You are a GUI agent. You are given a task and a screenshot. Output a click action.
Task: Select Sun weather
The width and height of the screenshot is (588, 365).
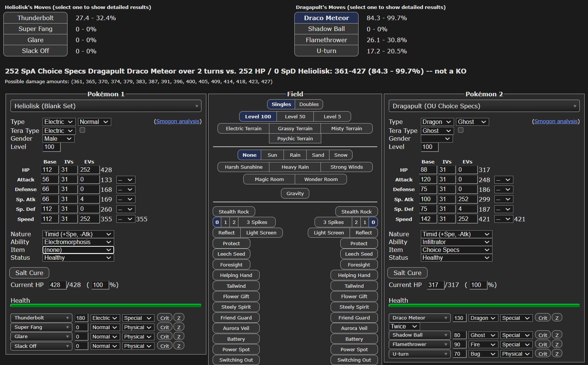pos(272,155)
